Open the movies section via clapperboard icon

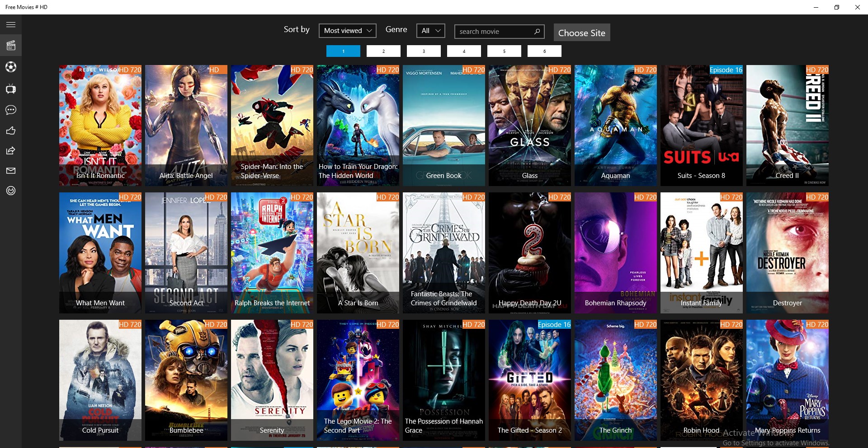pyautogui.click(x=10, y=45)
